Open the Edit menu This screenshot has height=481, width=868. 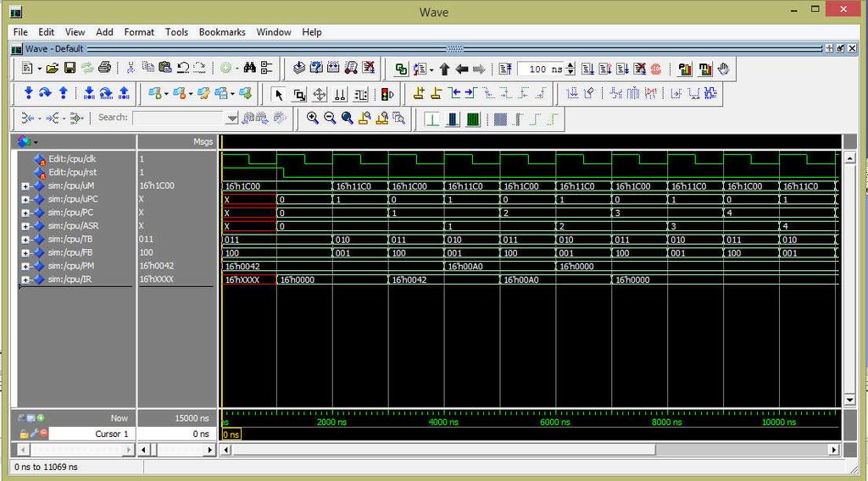[46, 32]
